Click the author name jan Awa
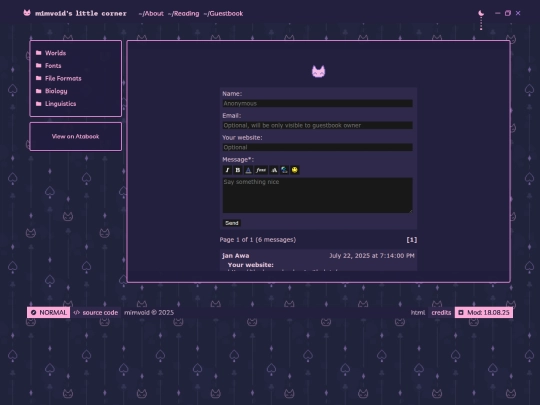 236,256
